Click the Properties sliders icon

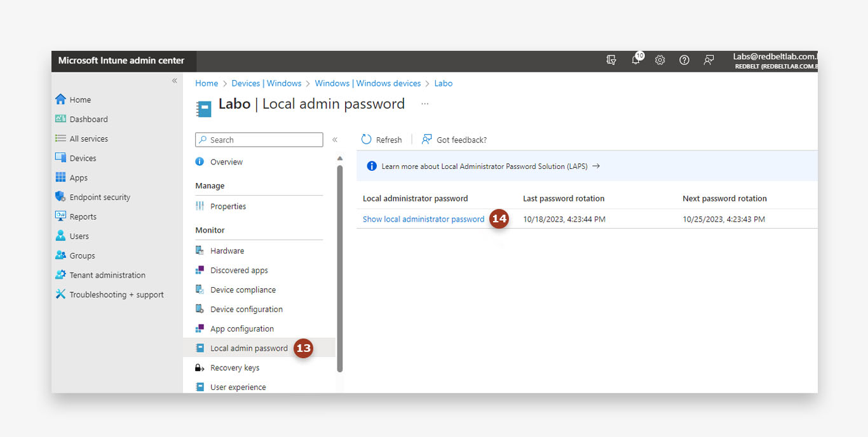click(200, 206)
